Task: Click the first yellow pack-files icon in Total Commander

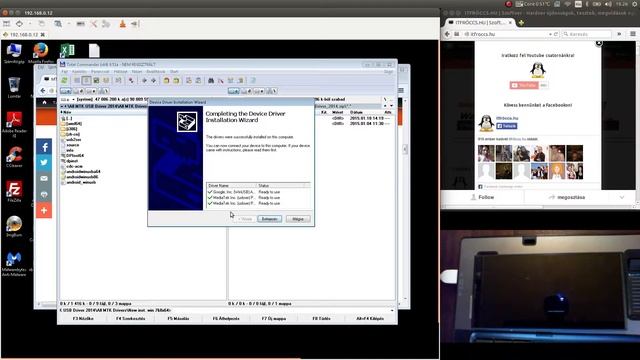Action: pos(166,80)
